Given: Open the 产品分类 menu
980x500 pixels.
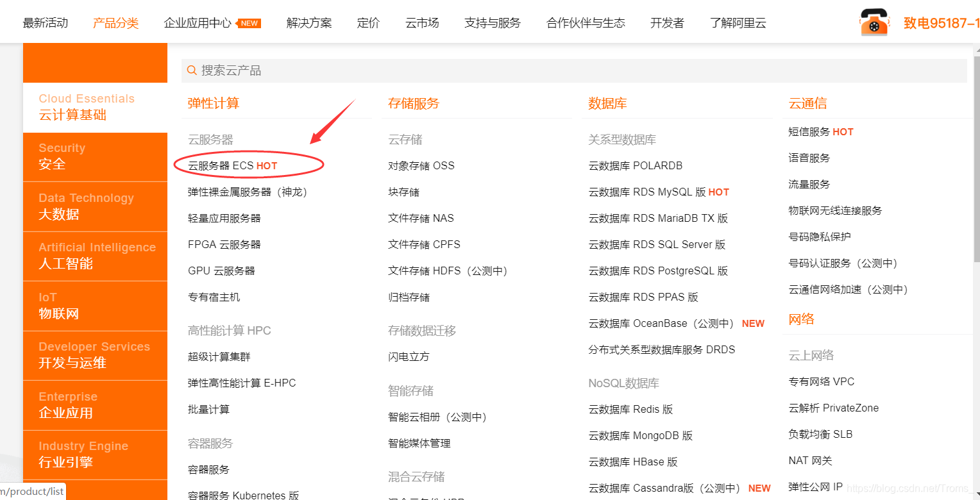Looking at the screenshot, I should pyautogui.click(x=115, y=23).
